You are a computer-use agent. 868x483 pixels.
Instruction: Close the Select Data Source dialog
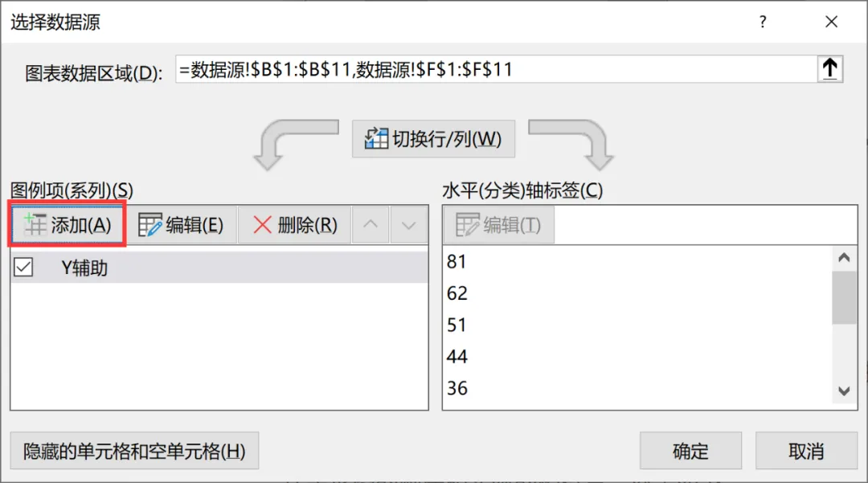tap(831, 23)
